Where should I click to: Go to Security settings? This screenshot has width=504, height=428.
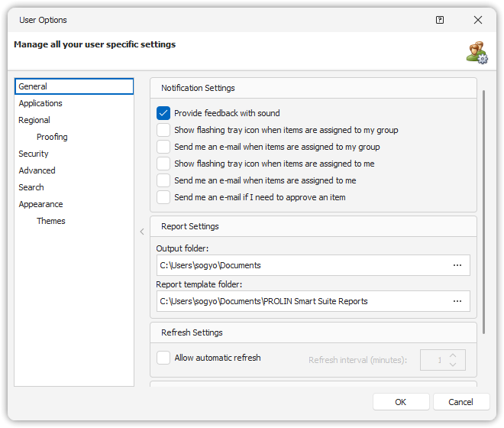[34, 154]
